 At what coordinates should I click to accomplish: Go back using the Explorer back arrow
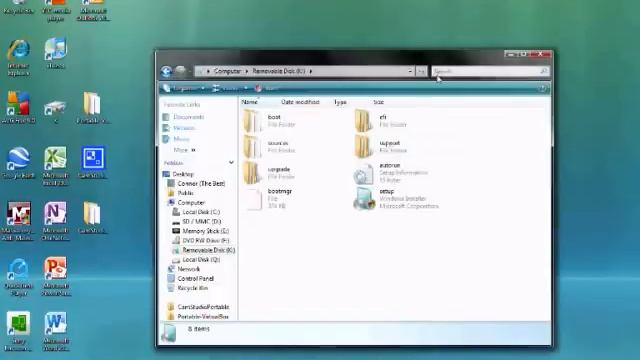coord(166,72)
